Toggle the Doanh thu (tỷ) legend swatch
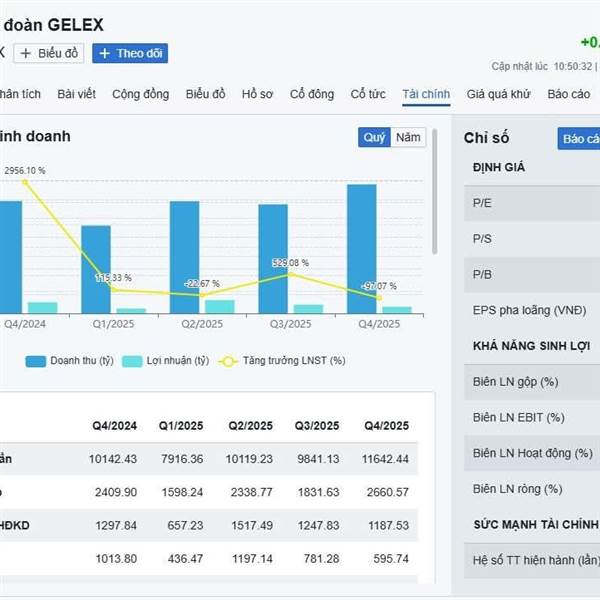This screenshot has width=600, height=600. tap(36, 361)
